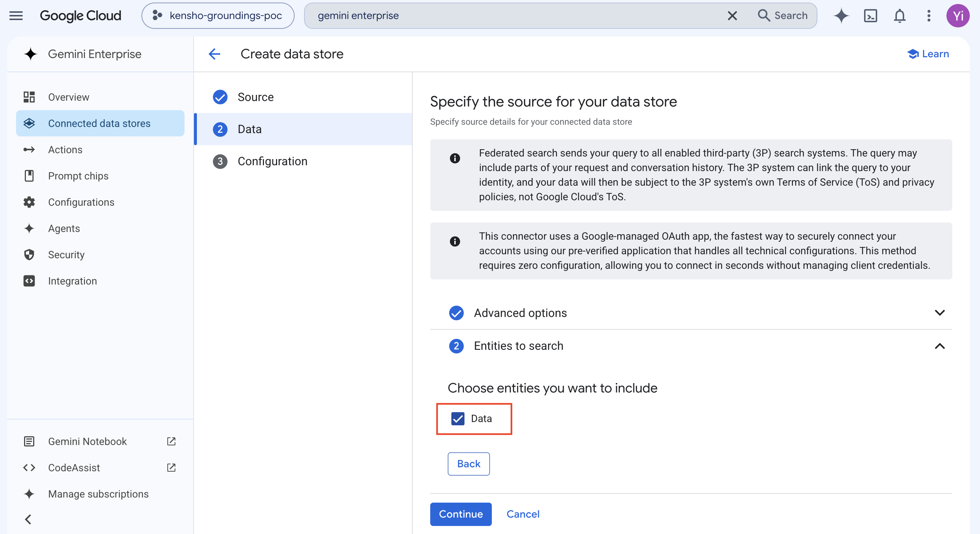Click the Gemini Notebook page icon
The image size is (980, 534).
(29, 441)
